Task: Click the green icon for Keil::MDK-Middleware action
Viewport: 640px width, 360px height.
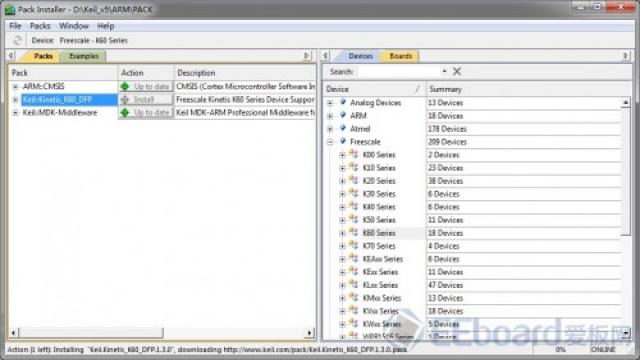Action: click(x=125, y=112)
